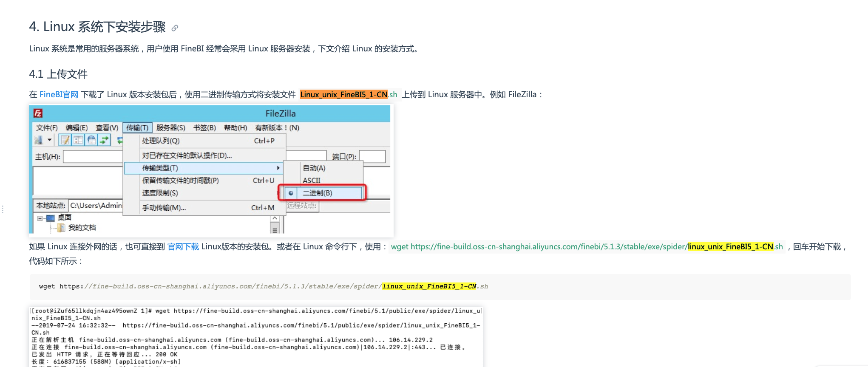Click the 端口(P) port input field

pos(372,157)
